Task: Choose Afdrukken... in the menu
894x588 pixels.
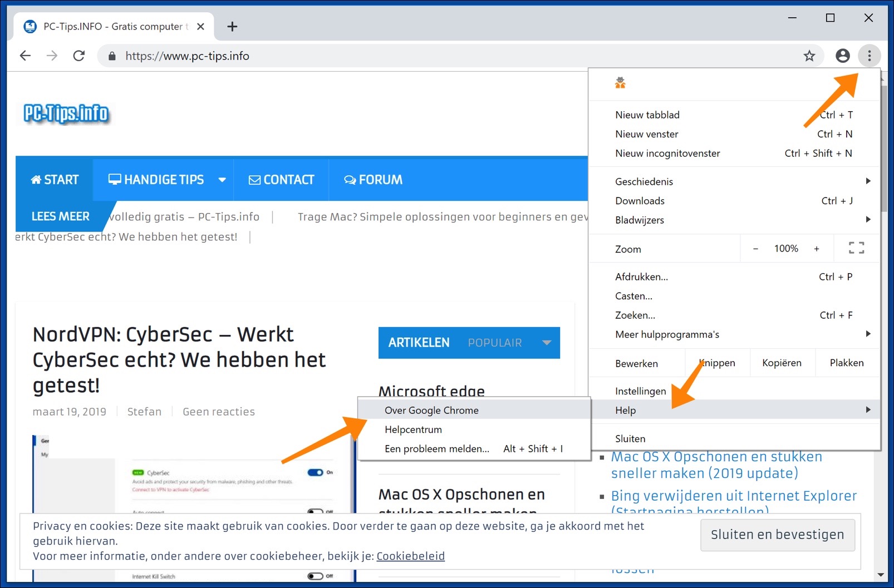Action: coord(734,276)
